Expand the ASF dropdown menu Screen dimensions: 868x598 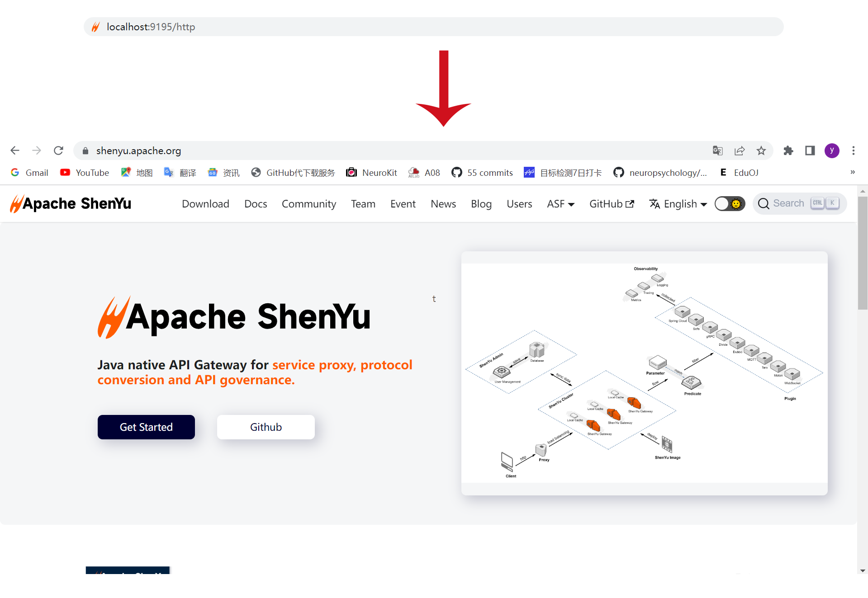560,204
